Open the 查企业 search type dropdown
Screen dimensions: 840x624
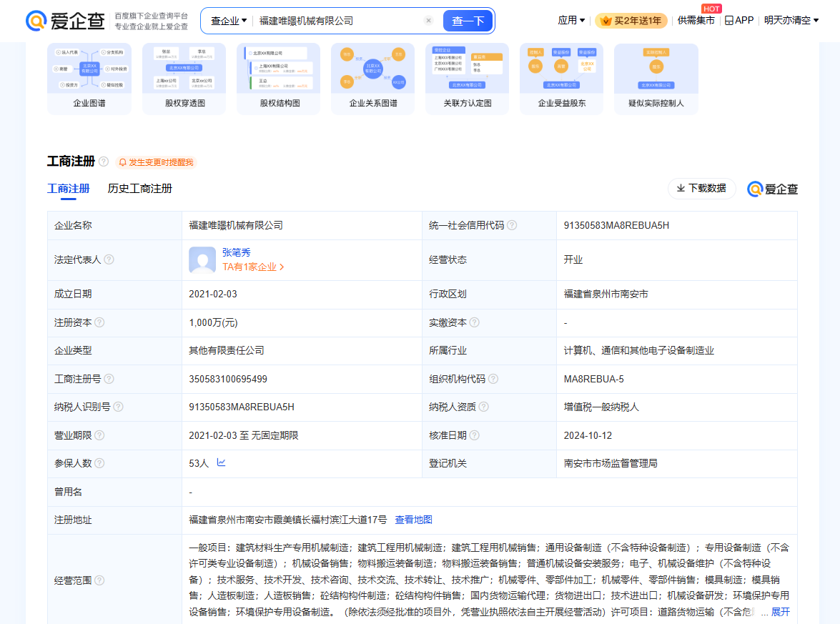tap(229, 21)
